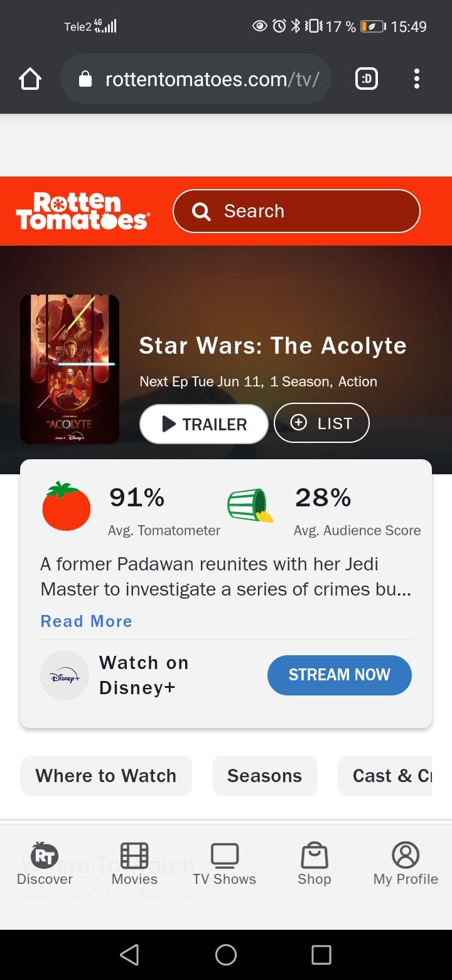452x980 pixels.
Task: Tap the browser home icon
Action: 30,79
